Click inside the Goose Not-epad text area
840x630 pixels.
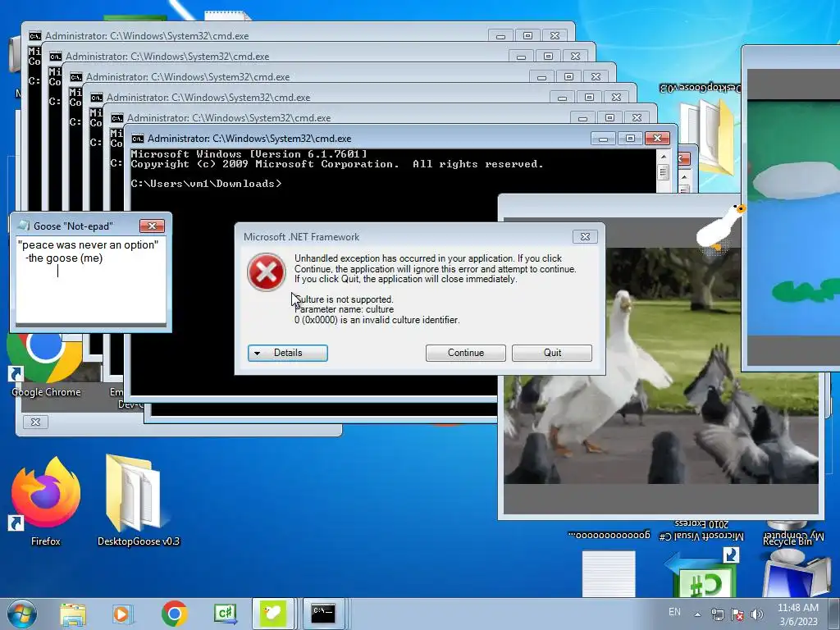point(91,280)
